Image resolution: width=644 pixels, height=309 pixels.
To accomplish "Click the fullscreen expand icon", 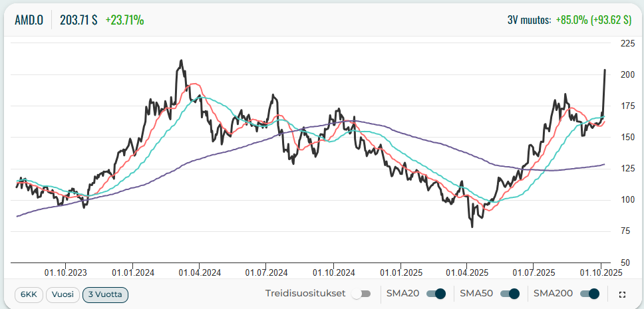I will [x=622, y=294].
